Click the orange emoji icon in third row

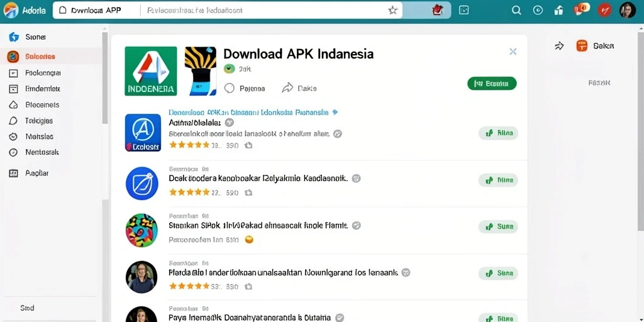pyautogui.click(x=249, y=239)
